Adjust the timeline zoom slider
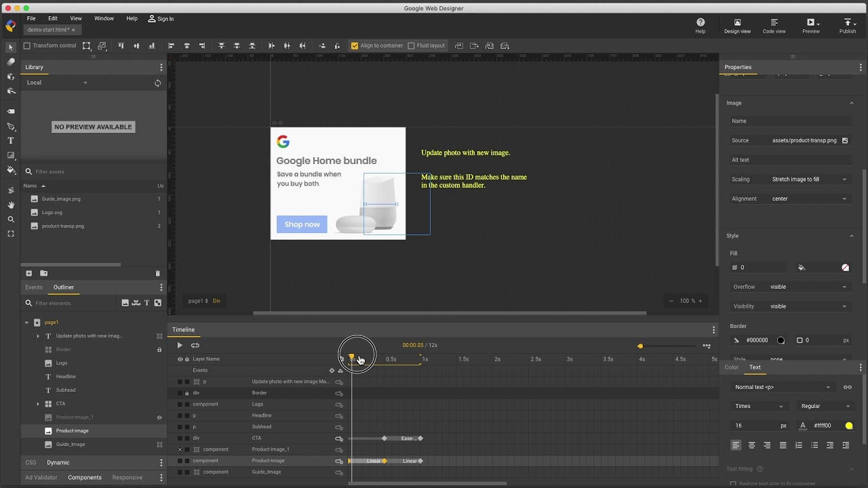 pos(640,346)
